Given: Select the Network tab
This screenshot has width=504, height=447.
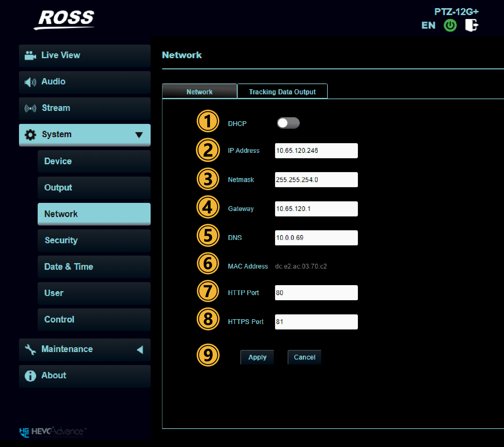Looking at the screenshot, I should 199,92.
